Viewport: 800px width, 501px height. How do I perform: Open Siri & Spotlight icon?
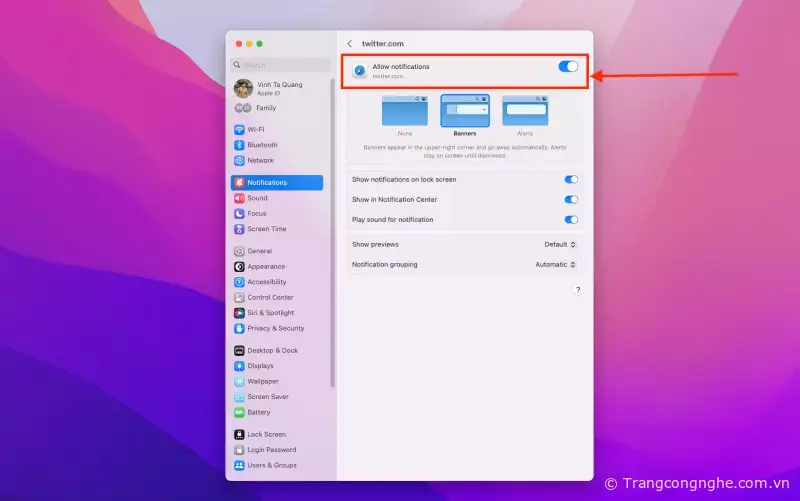coord(239,313)
